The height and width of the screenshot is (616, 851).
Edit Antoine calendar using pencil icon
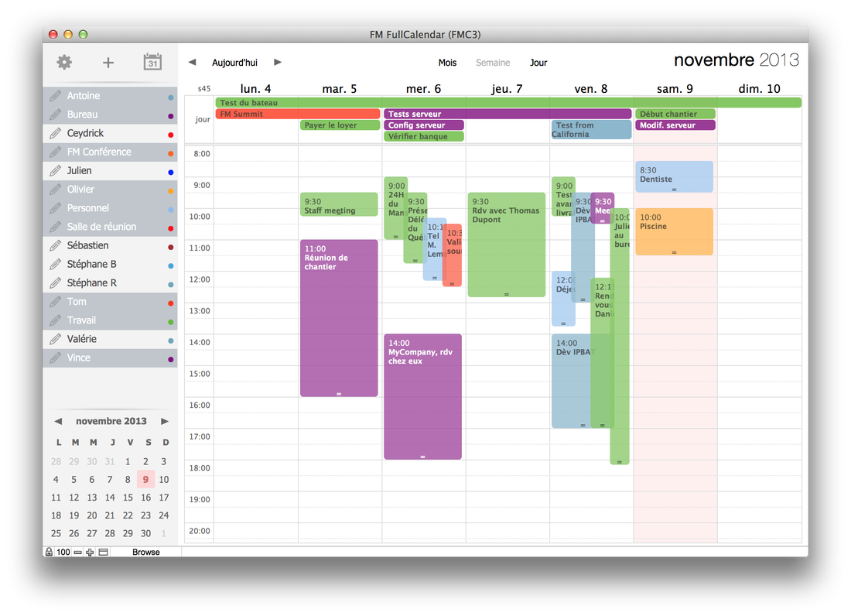coord(55,96)
